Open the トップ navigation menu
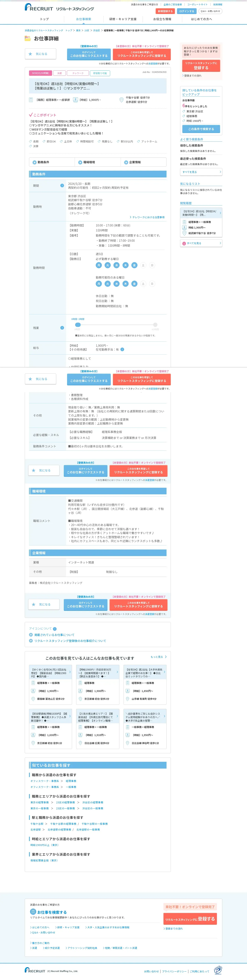This screenshot has height=980, width=247. (44, 19)
